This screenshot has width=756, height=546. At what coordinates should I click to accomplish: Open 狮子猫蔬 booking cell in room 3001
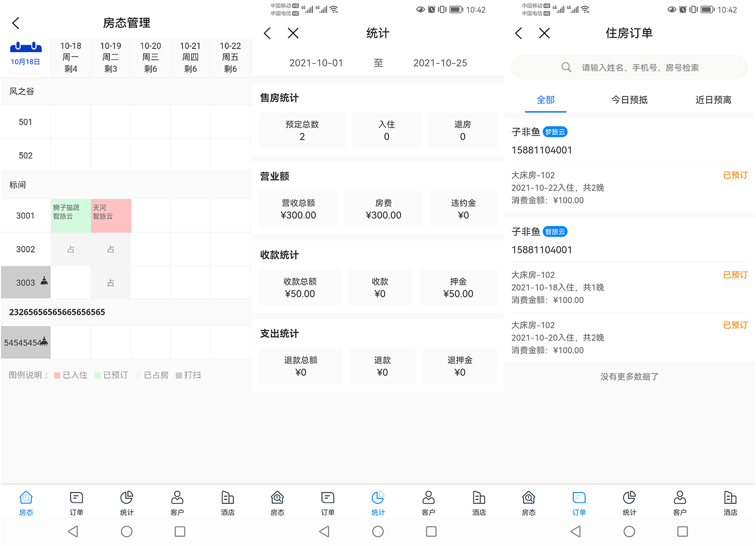point(71,215)
